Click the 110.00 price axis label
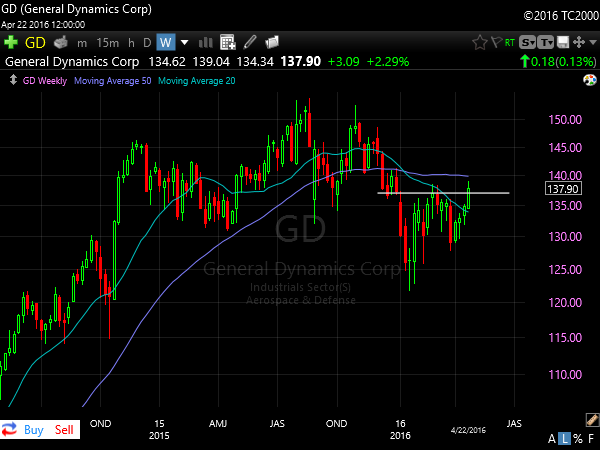The width and height of the screenshot is (600, 450). tap(565, 374)
